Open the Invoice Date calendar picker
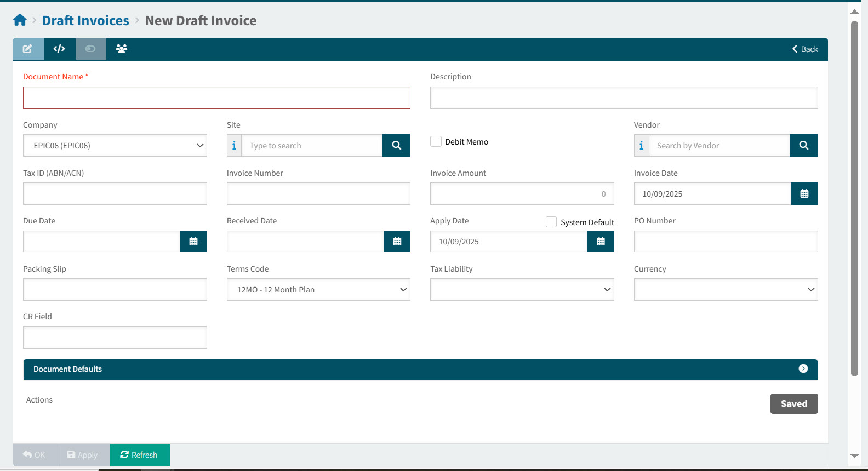Screen dimensions: 868x471 tap(804, 194)
